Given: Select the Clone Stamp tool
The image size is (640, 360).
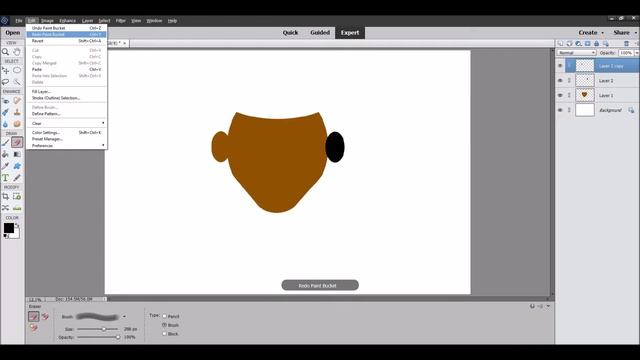Looking at the screenshot, I should click(17, 112).
